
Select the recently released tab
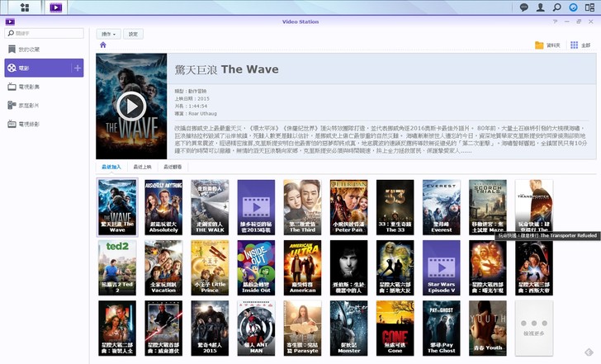click(x=142, y=167)
